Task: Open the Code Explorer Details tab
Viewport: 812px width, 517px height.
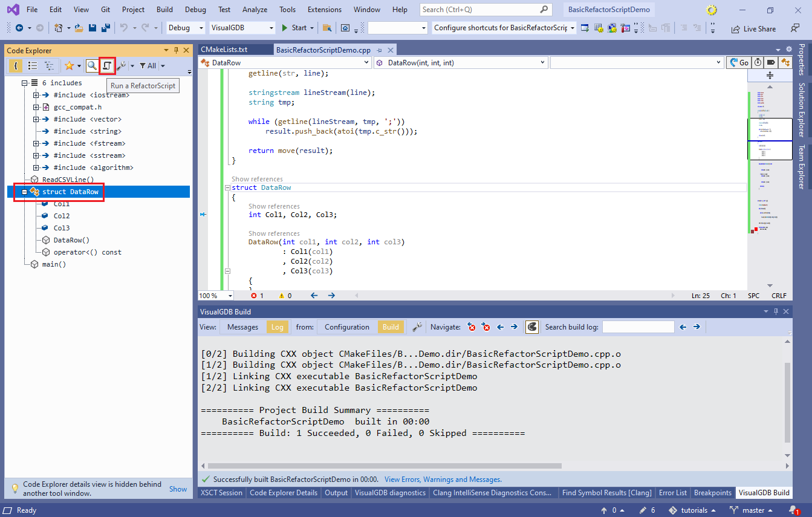Action: pyautogui.click(x=284, y=493)
